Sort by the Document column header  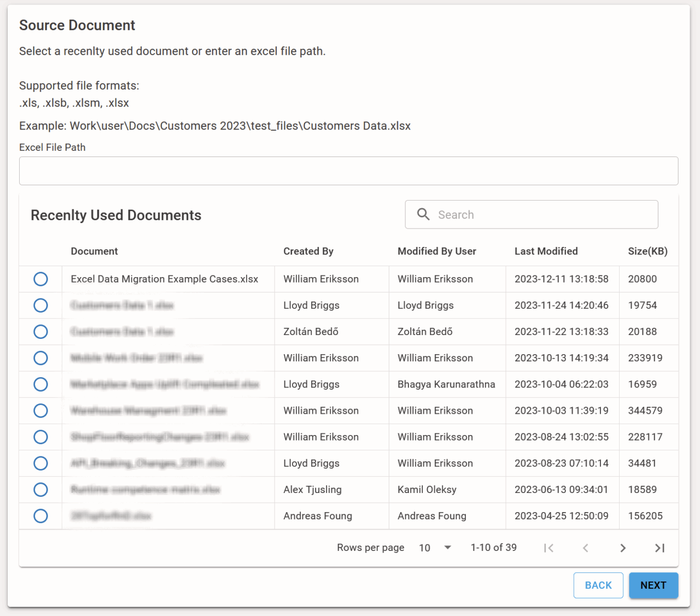(94, 251)
